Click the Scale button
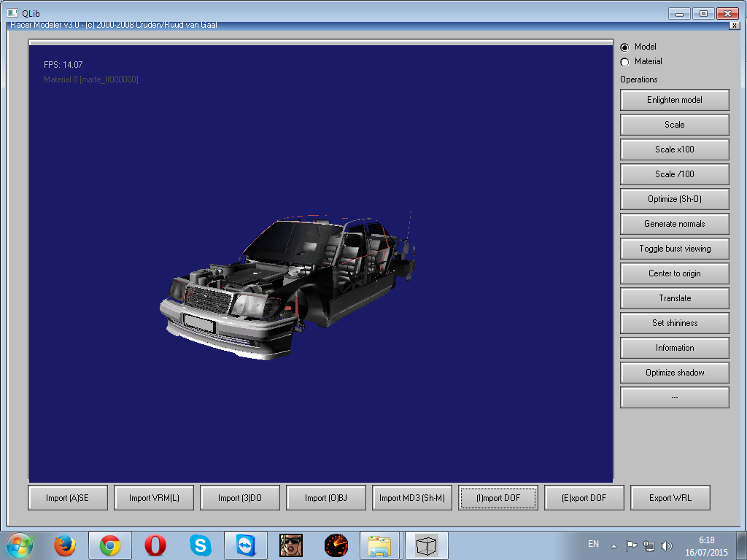 coord(675,125)
